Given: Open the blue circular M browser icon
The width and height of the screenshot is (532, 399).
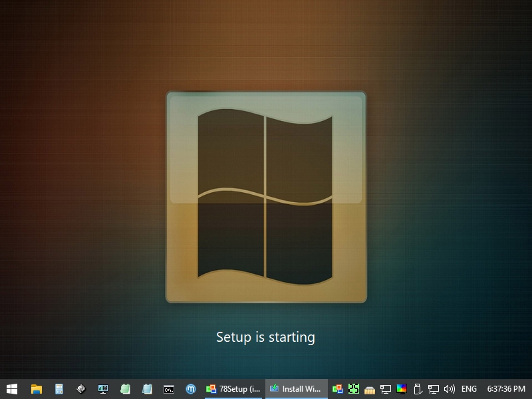Looking at the screenshot, I should click(191, 389).
